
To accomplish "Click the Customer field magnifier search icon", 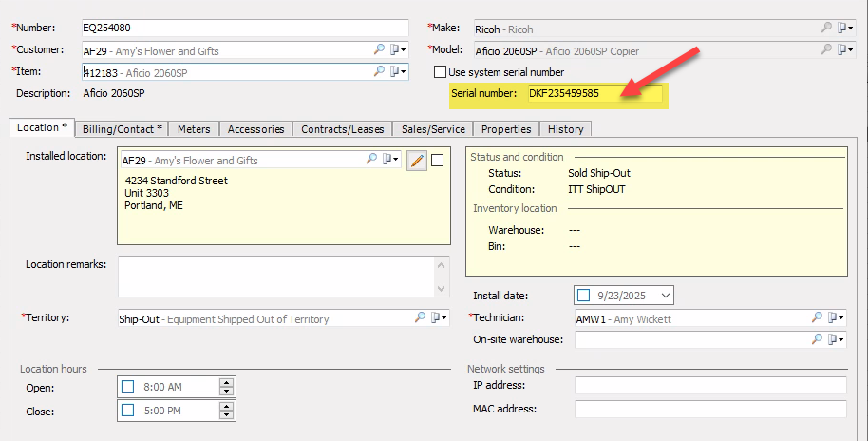I will click(x=379, y=49).
